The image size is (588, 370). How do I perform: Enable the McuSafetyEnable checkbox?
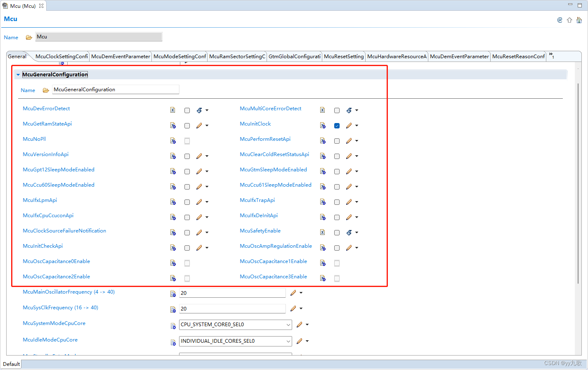pyautogui.click(x=337, y=233)
